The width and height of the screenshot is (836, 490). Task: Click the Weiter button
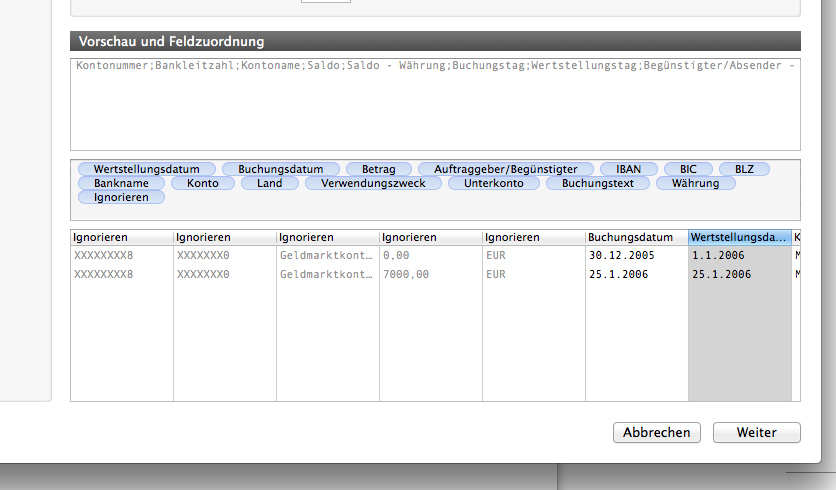point(757,432)
